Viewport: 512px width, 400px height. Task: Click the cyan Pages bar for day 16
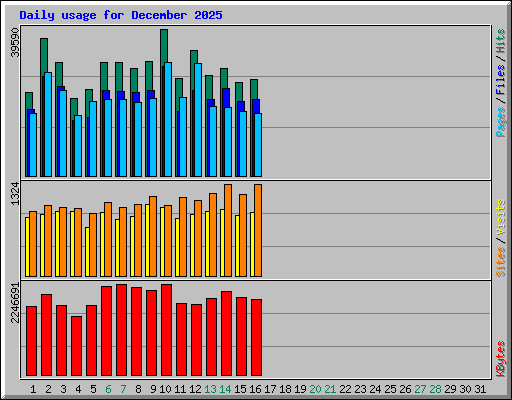click(258, 145)
